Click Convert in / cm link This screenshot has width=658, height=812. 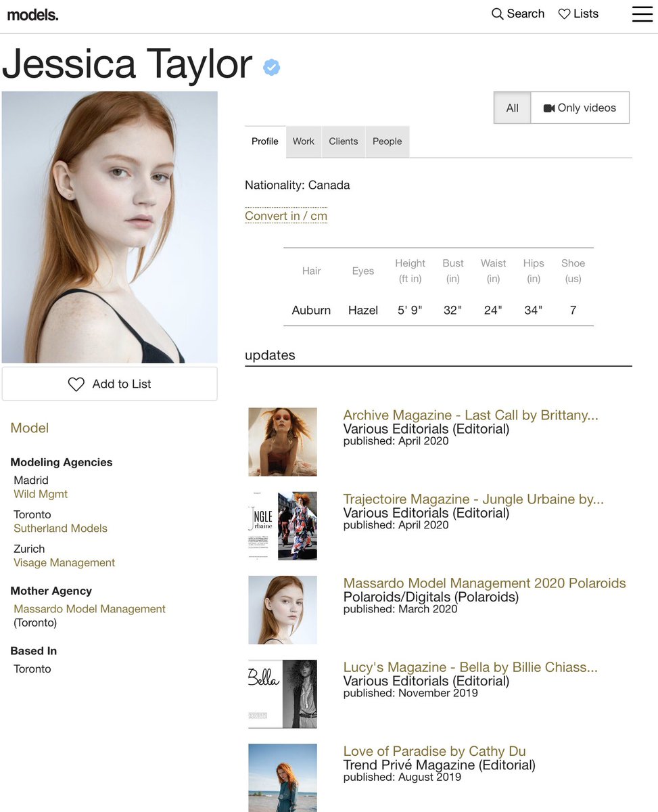(286, 216)
